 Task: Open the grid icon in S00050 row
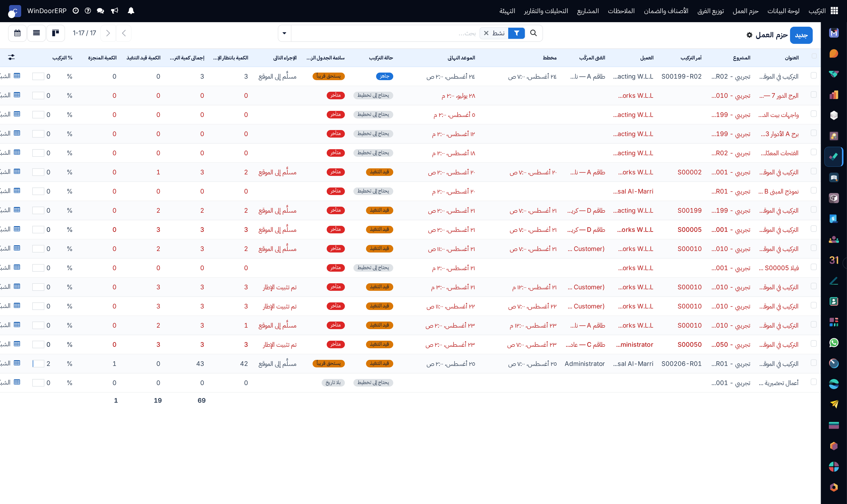point(17,344)
